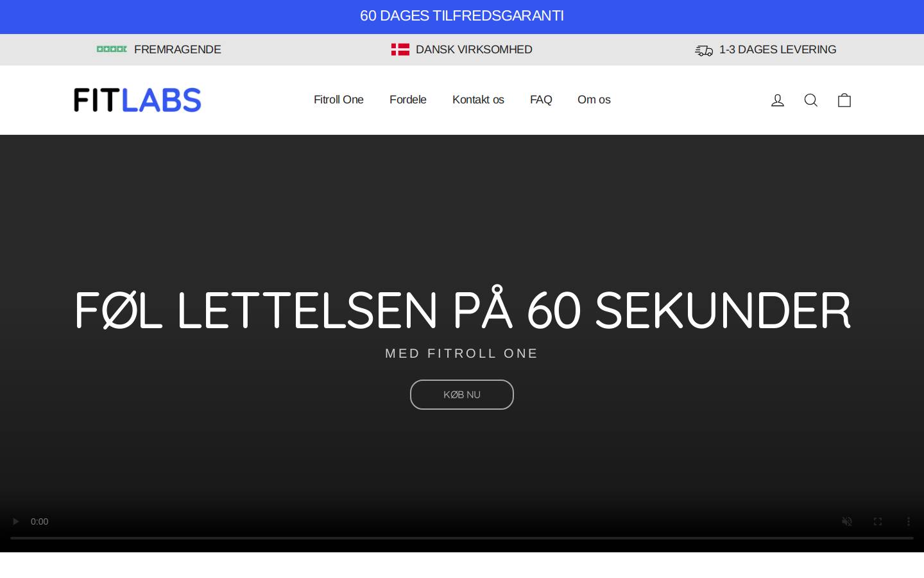Screen dimensions: 924x578
Task: Click the delivery truck icon
Action: pos(704,50)
